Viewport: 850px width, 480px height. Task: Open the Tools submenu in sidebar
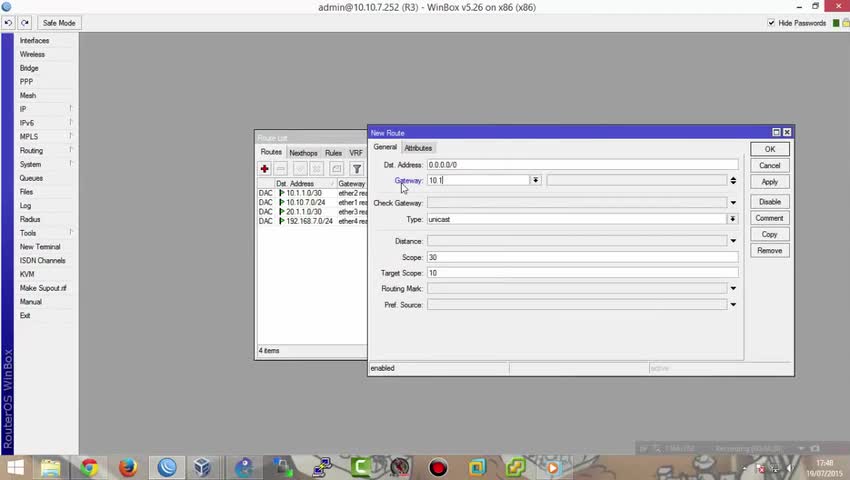44,233
